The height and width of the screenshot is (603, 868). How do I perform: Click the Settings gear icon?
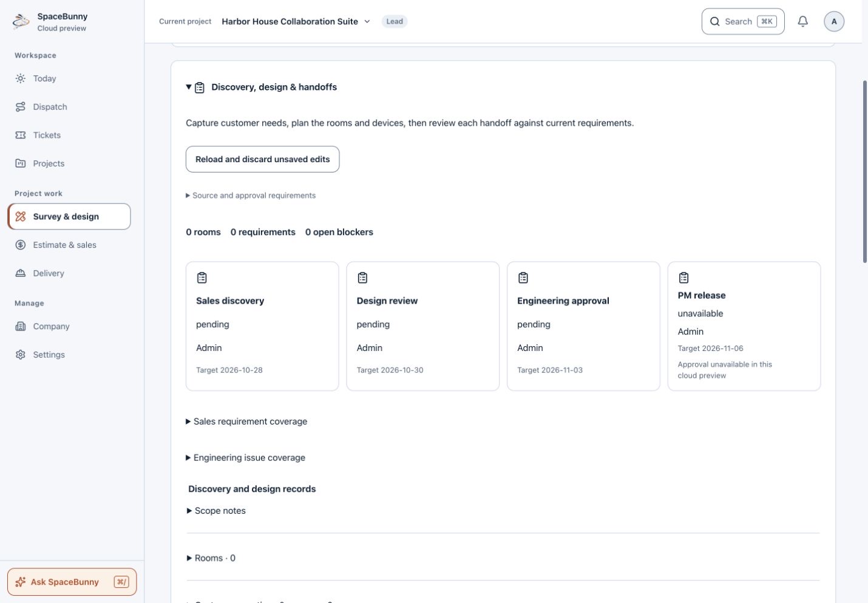click(x=21, y=355)
